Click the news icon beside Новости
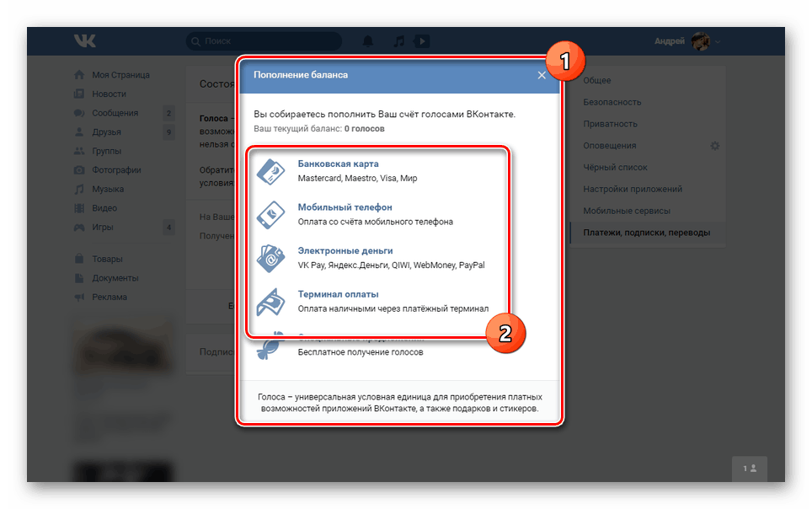This screenshot has height=509, width=812. tap(78, 94)
